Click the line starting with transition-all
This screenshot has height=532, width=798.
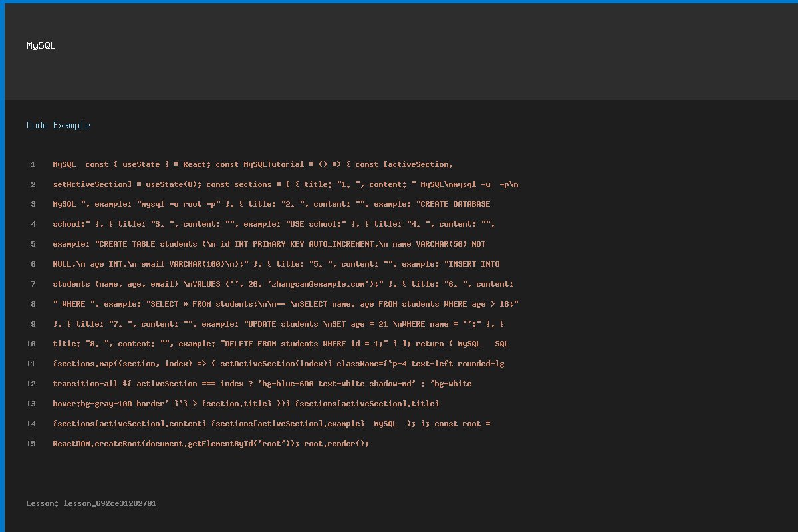[262, 384]
